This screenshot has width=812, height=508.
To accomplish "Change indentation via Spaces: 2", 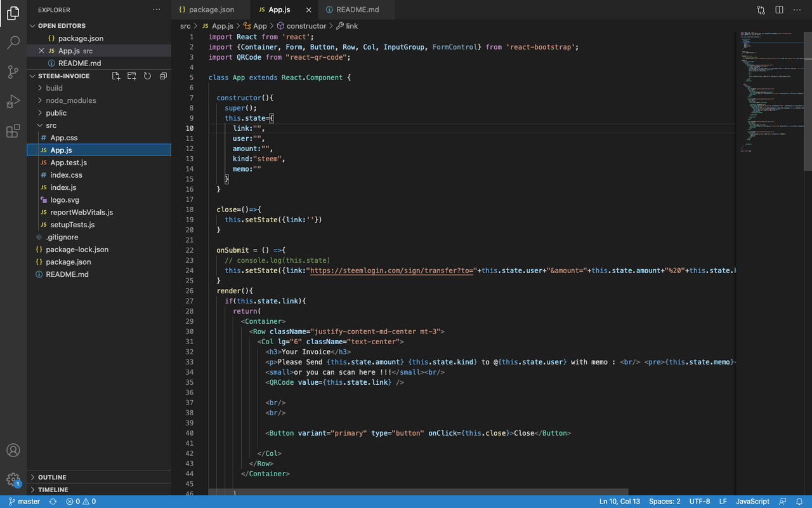I will coord(665,502).
